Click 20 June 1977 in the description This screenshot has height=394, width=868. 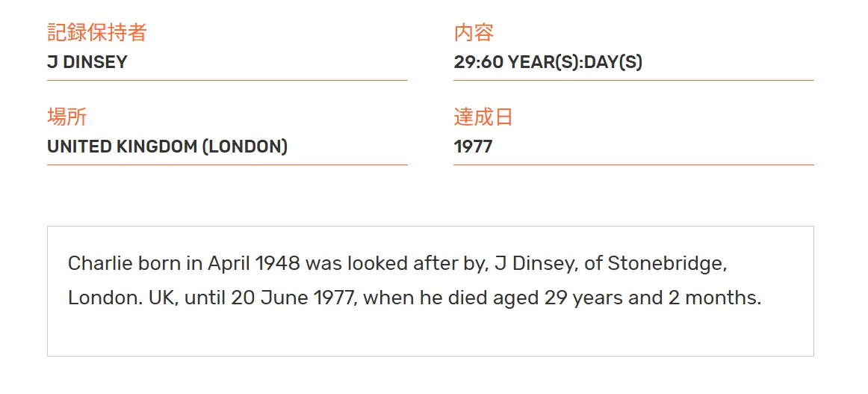tap(293, 298)
